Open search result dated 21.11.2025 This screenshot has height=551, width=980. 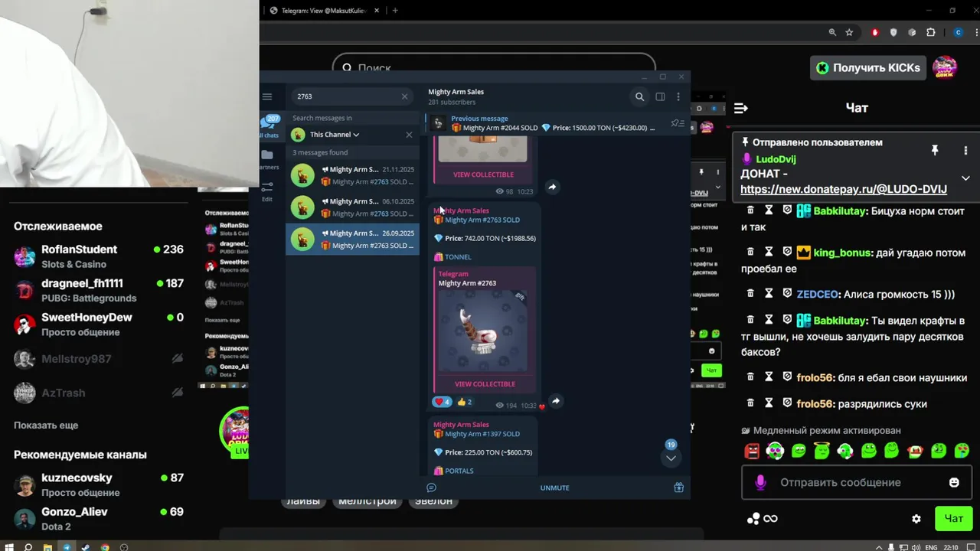click(352, 175)
